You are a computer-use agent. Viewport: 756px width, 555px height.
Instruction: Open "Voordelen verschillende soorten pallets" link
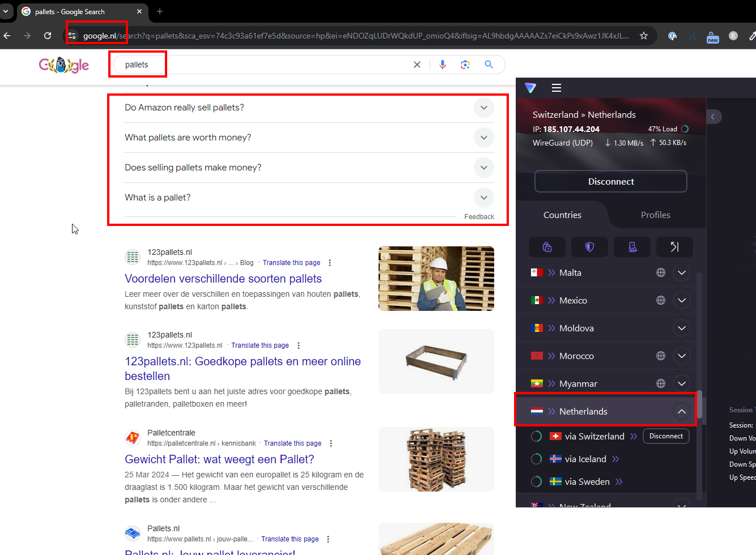point(223,279)
